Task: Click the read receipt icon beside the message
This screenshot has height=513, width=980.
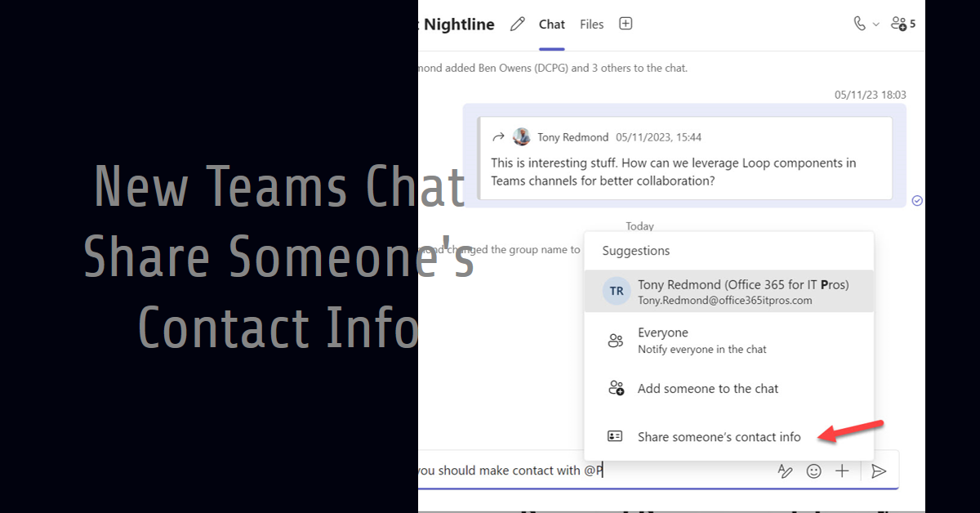Action: click(917, 200)
